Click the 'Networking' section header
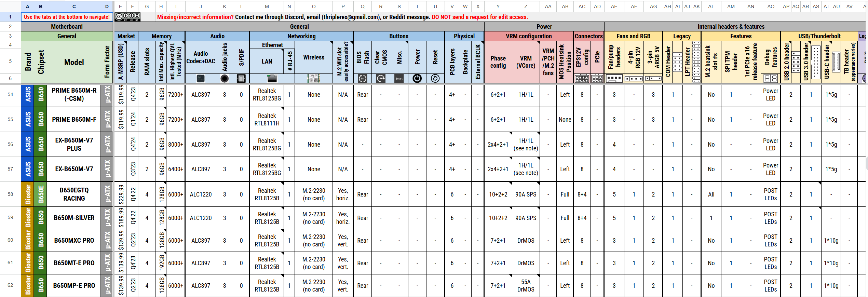868x297 pixels. (x=301, y=36)
